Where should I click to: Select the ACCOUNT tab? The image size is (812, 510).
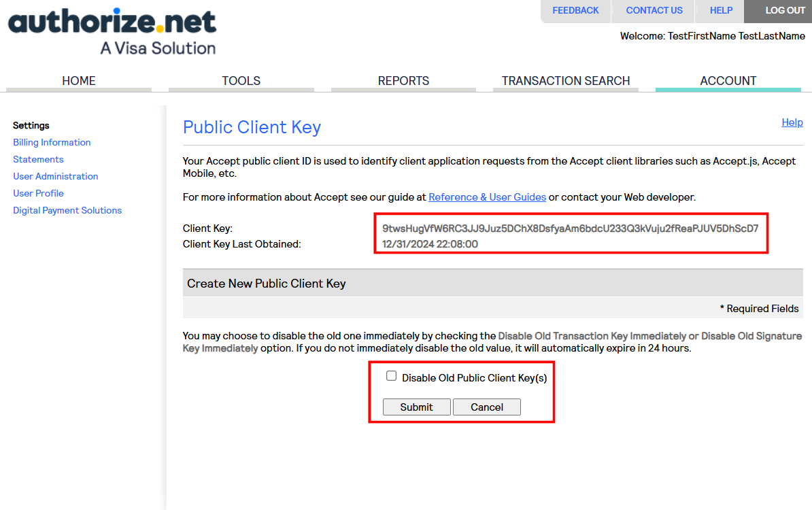(x=728, y=81)
